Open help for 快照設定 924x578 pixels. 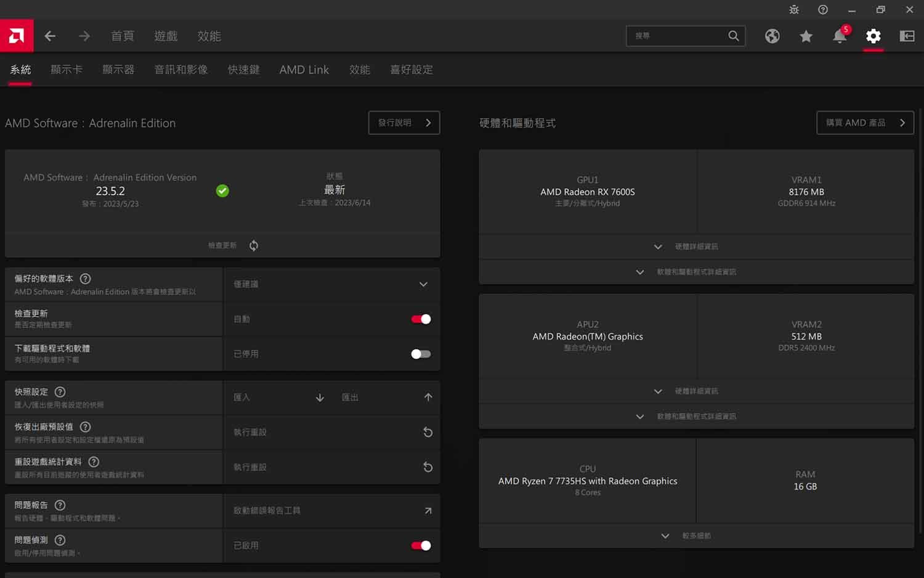tap(60, 392)
